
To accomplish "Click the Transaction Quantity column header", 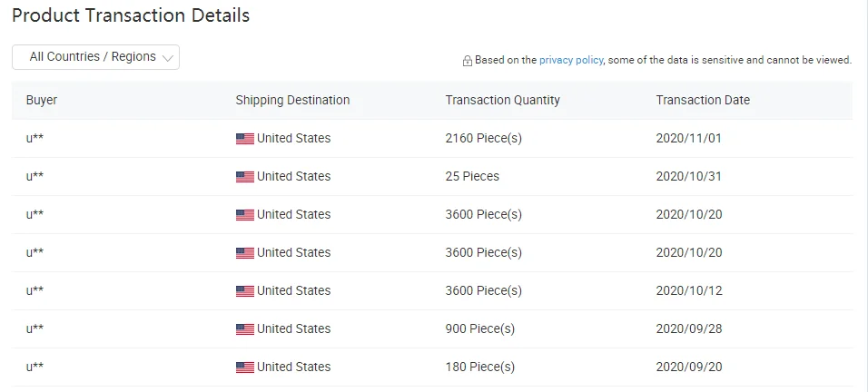I will (502, 100).
